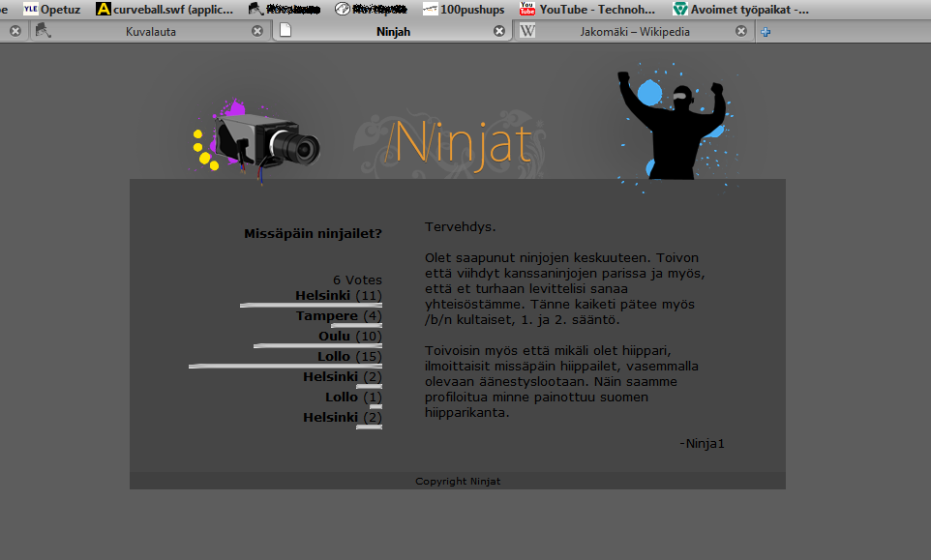Open the curveball.swf bookmark

pyautogui.click(x=165, y=9)
